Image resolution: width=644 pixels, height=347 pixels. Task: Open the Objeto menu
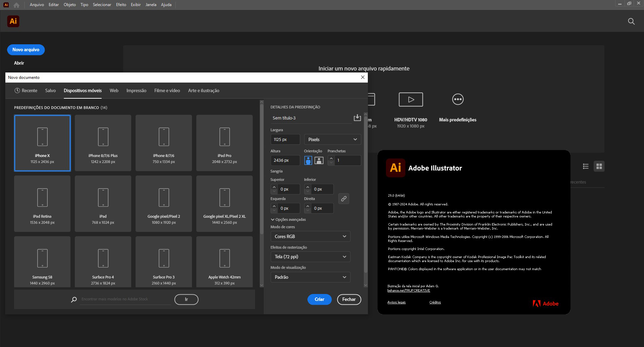point(70,5)
